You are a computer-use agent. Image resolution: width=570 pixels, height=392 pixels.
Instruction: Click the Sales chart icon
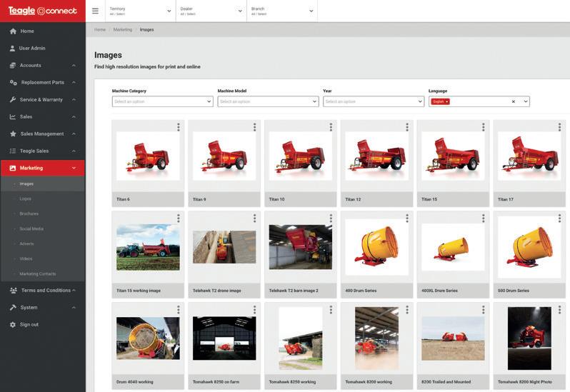[x=13, y=116]
